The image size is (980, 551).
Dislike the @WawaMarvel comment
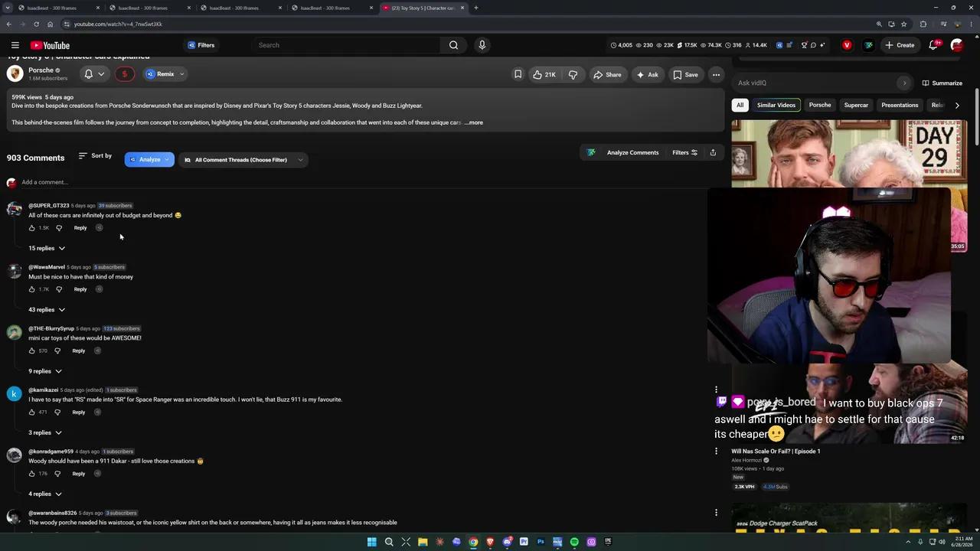coord(59,289)
